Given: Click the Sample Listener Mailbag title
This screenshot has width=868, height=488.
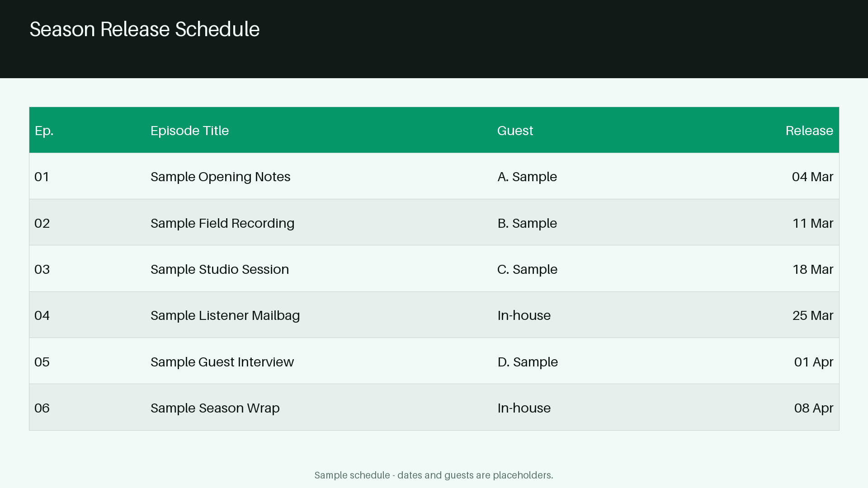Looking at the screenshot, I should tap(225, 316).
